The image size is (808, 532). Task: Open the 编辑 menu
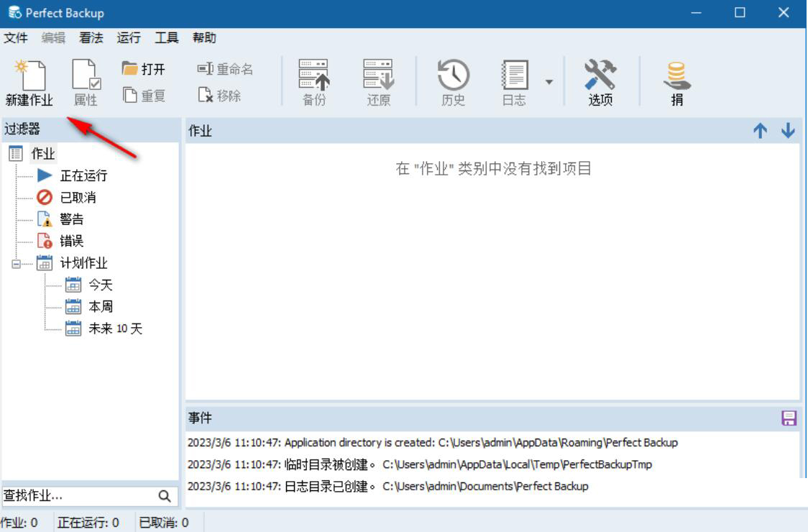coord(54,37)
